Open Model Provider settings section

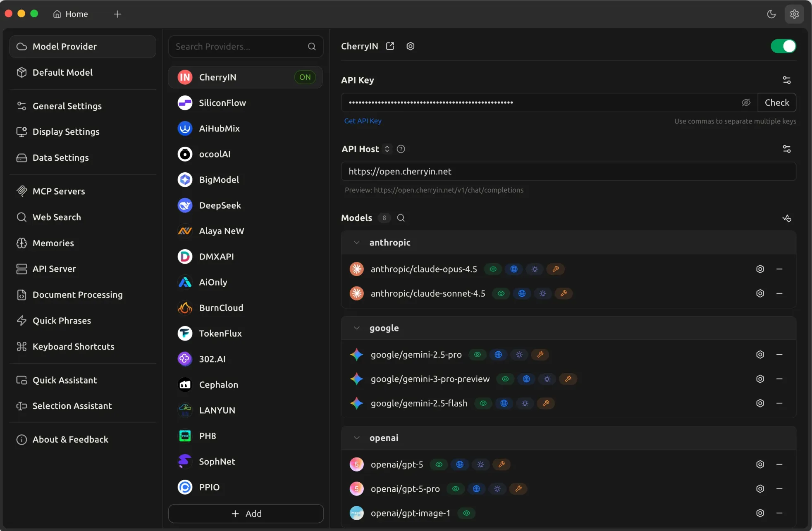83,46
